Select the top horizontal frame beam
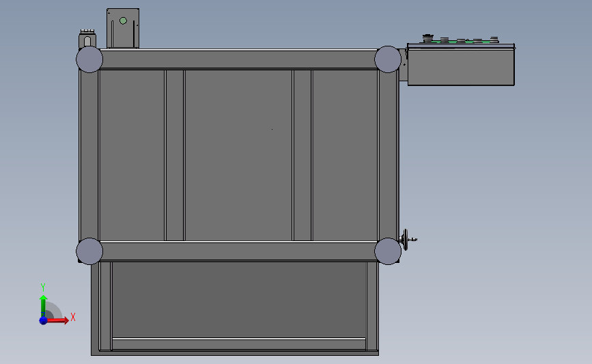 (x=238, y=59)
